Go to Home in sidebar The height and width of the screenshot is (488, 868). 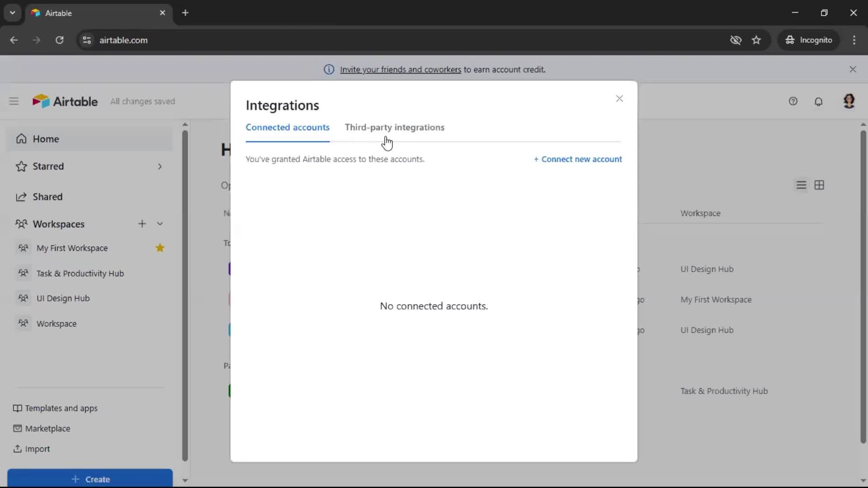[90, 139]
